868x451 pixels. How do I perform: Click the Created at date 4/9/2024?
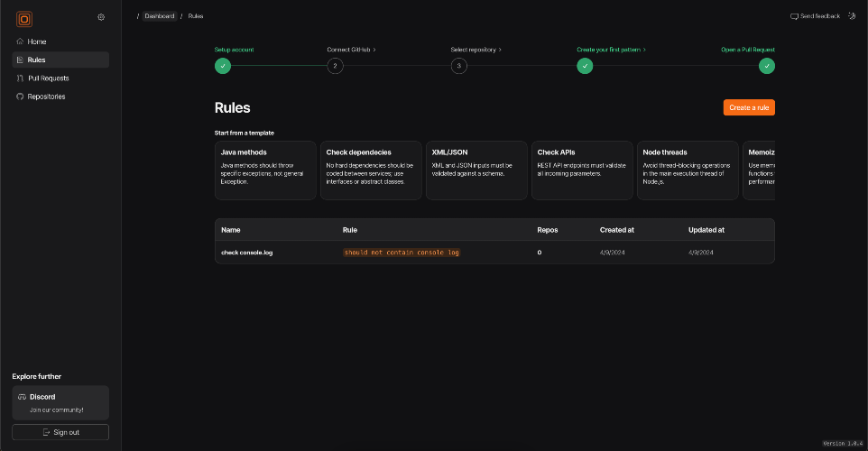click(613, 253)
